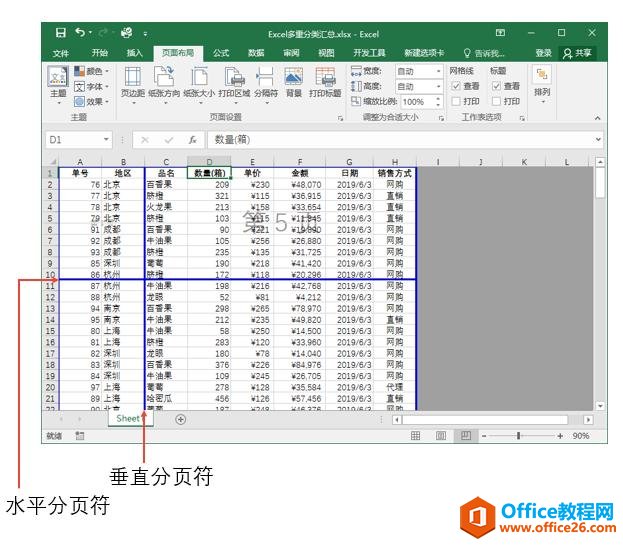Open the Margins (页边距) tool
Image resolution: width=623 pixels, height=545 pixels.
pyautogui.click(x=133, y=86)
